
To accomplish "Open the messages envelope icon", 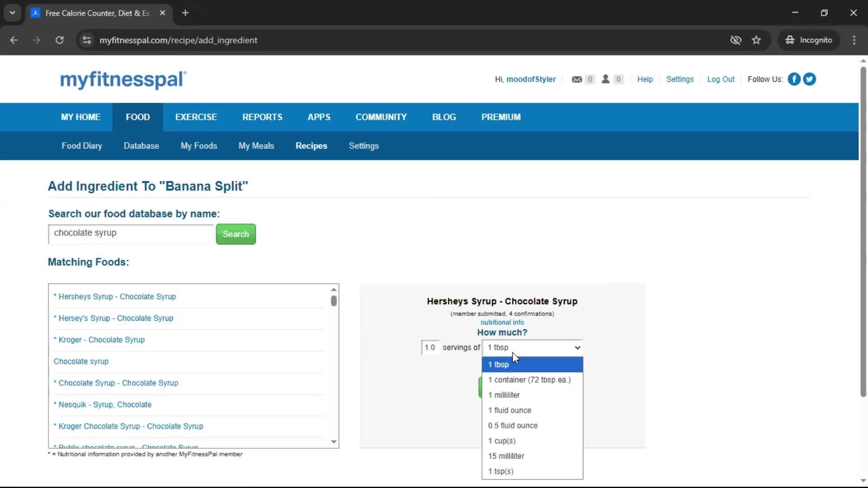I will point(576,80).
